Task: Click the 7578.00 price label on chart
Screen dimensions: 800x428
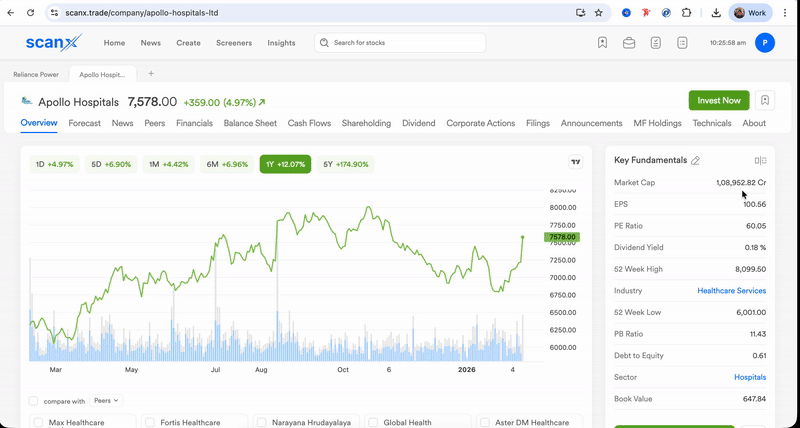Action: tap(562, 237)
